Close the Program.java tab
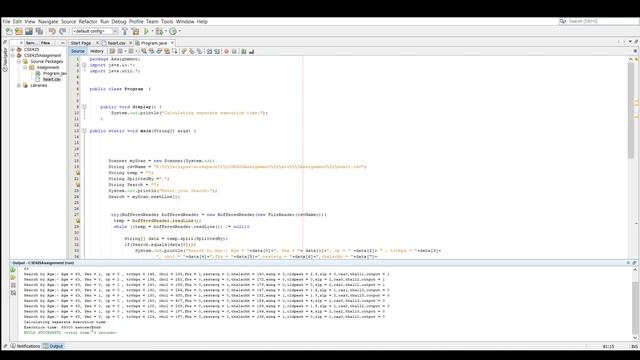The height and width of the screenshot is (360, 640). tap(172, 43)
